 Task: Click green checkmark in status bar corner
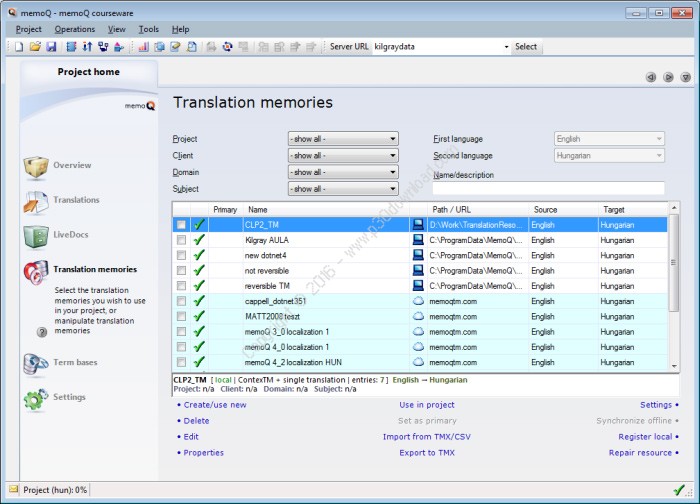(679, 490)
